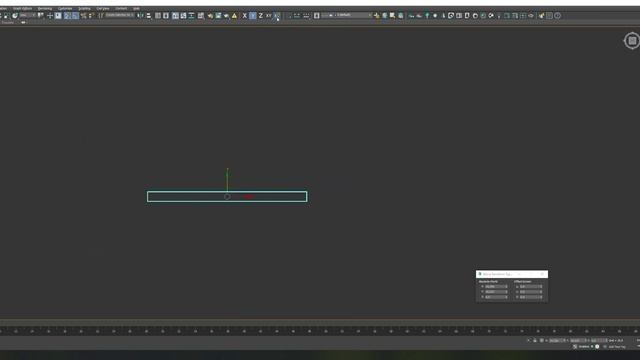
Task: Click Offset Screen X field in Type-In dialog
Action: (x=530, y=287)
